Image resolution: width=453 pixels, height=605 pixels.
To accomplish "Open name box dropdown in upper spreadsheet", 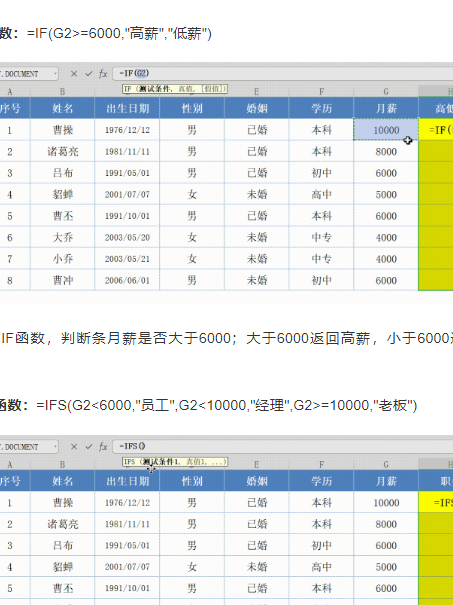I will (56, 73).
